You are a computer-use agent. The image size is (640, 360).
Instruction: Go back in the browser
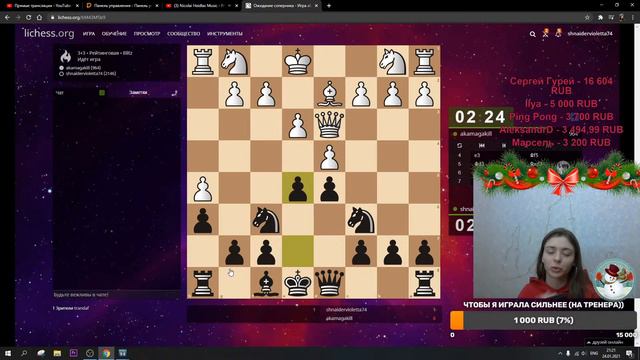point(7,18)
